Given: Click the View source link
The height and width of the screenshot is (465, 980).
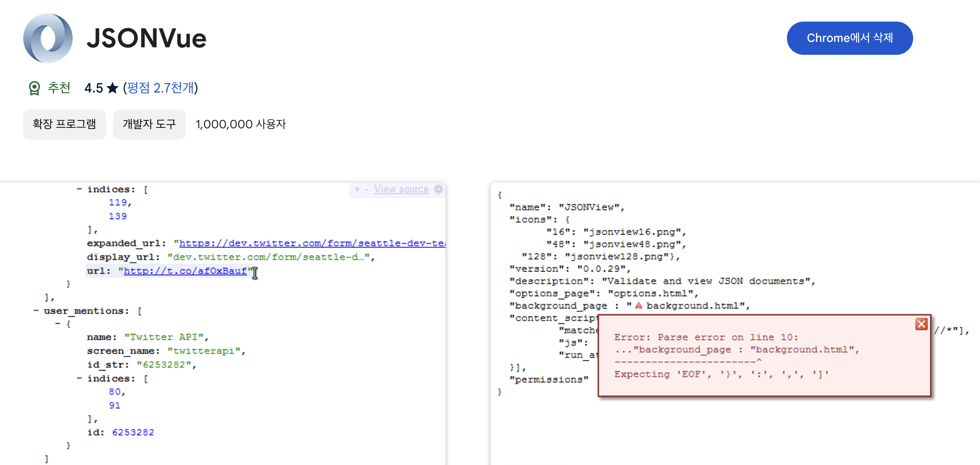Looking at the screenshot, I should pos(401,189).
